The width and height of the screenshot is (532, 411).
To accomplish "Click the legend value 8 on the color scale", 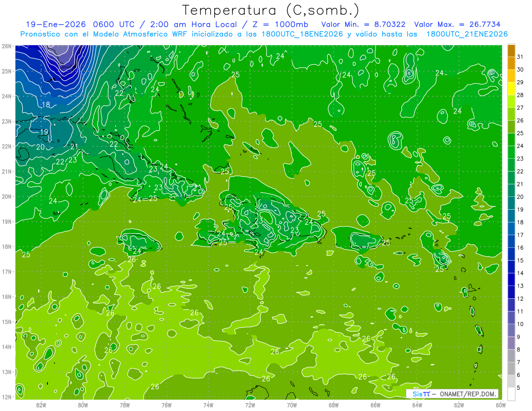I will tap(519, 349).
